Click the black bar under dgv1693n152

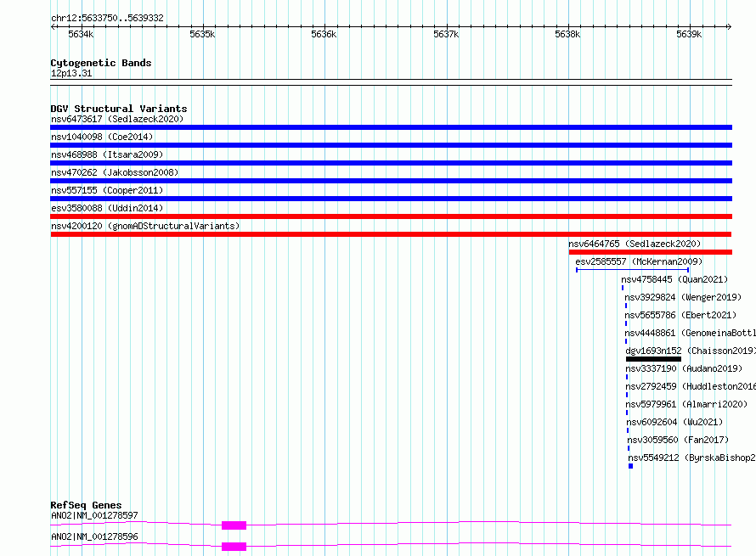click(x=653, y=359)
